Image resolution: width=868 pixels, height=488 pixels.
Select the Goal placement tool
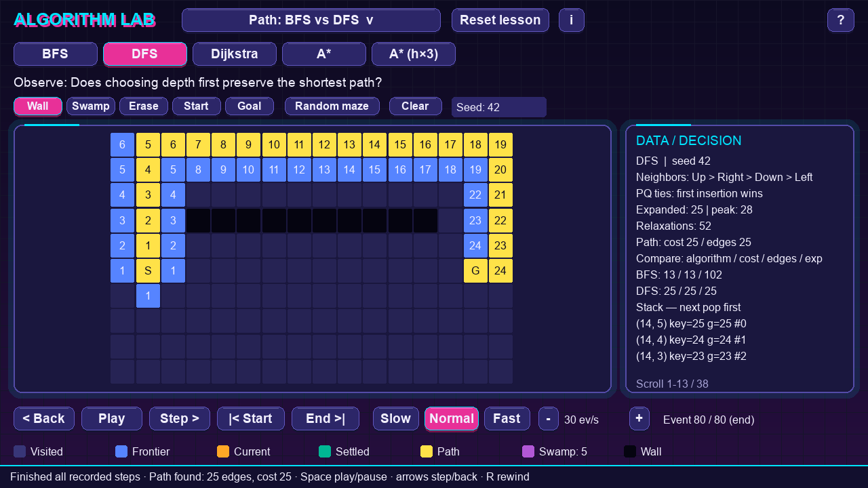point(250,106)
